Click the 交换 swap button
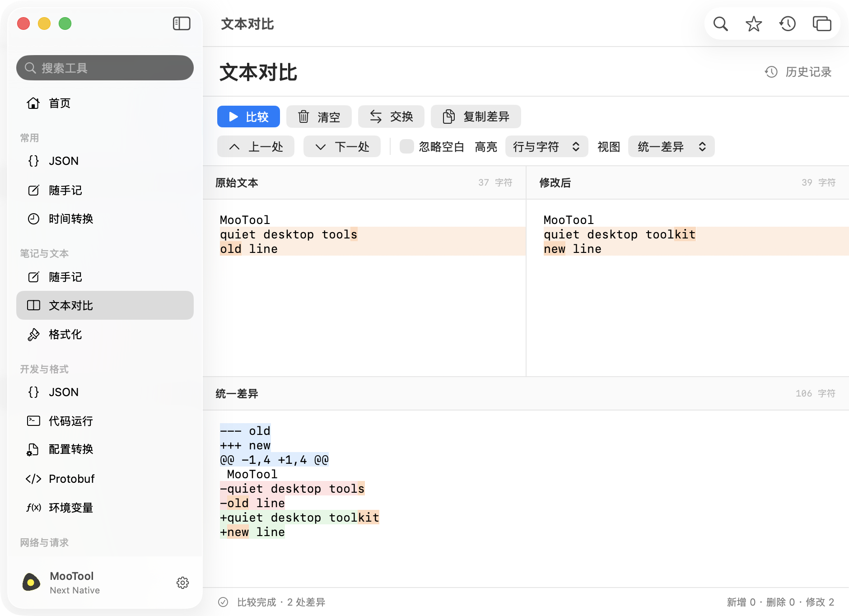Screen dimensions: 849x616 391,117
